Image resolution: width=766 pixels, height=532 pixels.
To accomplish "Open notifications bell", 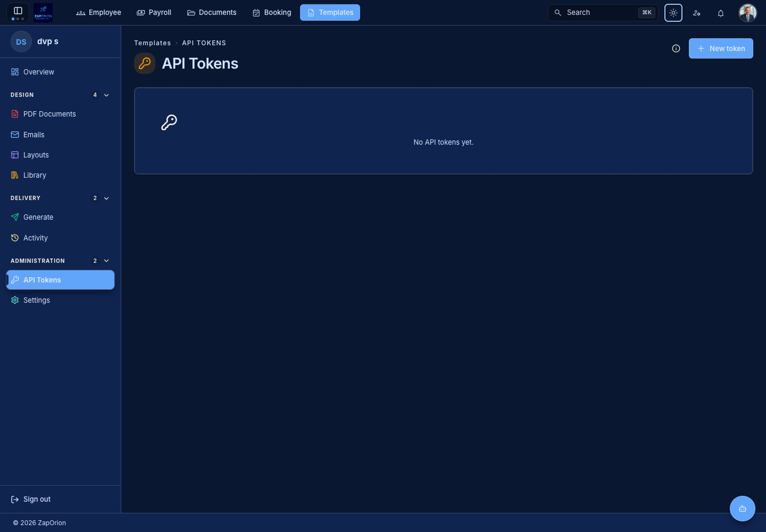I will (721, 13).
